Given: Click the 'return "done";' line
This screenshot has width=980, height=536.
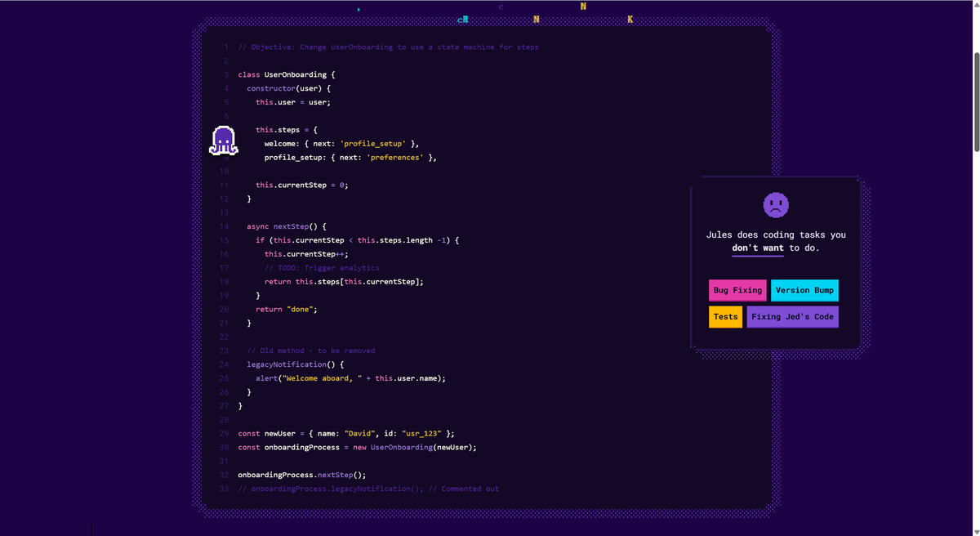Looking at the screenshot, I should click(287, 310).
